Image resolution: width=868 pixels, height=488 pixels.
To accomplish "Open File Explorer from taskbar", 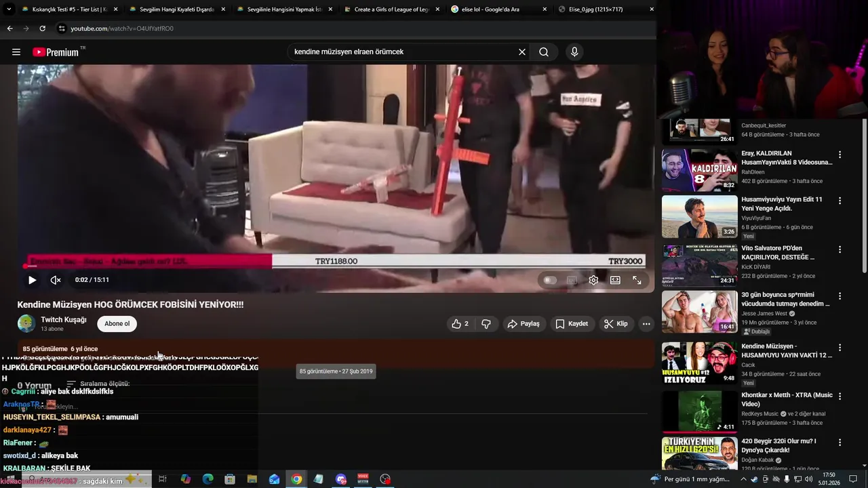I will (252, 479).
